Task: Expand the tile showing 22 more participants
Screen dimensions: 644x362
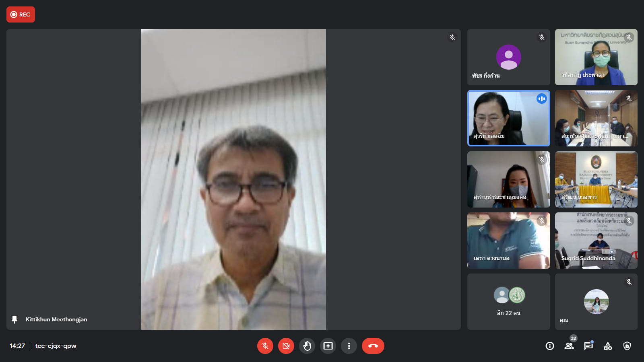Action: (x=508, y=301)
